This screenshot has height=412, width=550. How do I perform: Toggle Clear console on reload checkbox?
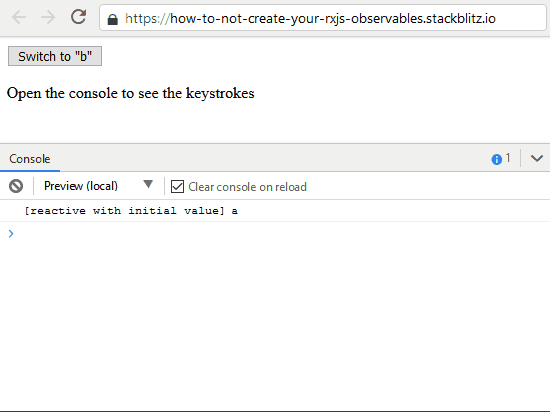tap(177, 187)
